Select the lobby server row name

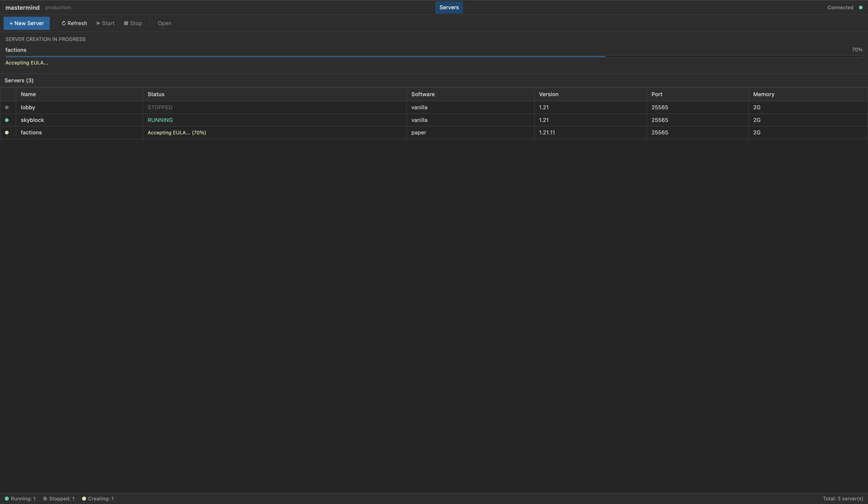(28, 107)
